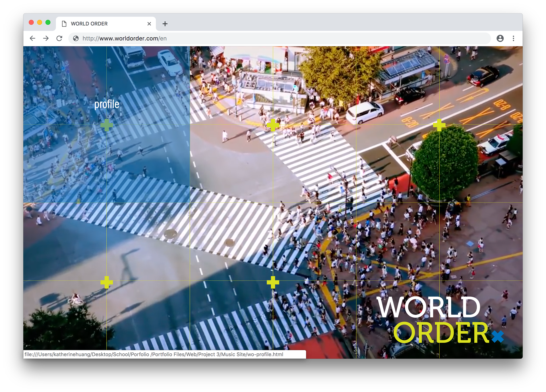Select the WORLD ORDER browser tab
This screenshot has width=546, height=392.
(x=106, y=24)
